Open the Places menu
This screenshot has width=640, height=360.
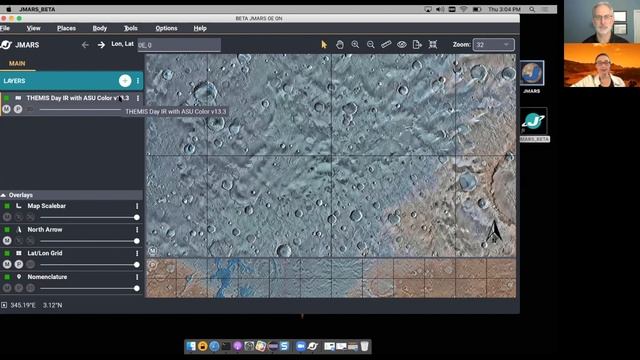(x=67, y=28)
